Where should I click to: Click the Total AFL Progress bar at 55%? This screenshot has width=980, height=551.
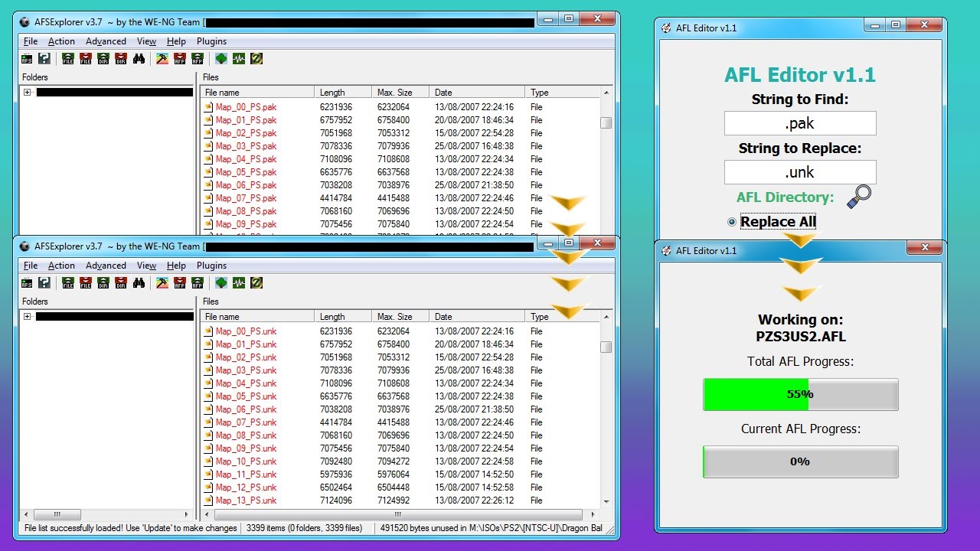click(x=800, y=394)
